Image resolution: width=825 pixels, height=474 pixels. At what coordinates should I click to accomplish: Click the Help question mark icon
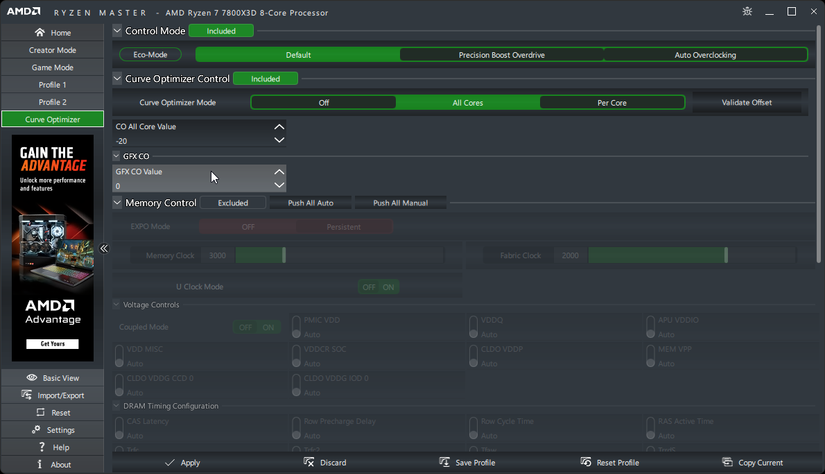coord(42,447)
